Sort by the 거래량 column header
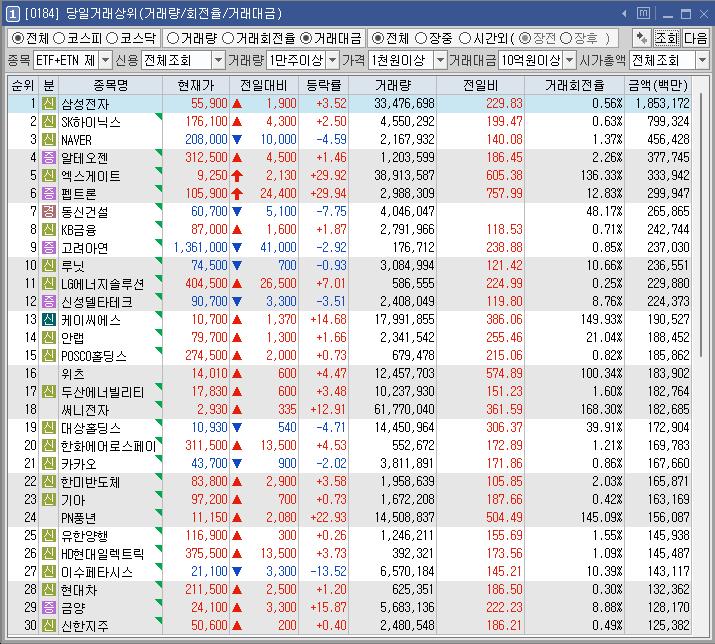715x644 pixels. 393,85
